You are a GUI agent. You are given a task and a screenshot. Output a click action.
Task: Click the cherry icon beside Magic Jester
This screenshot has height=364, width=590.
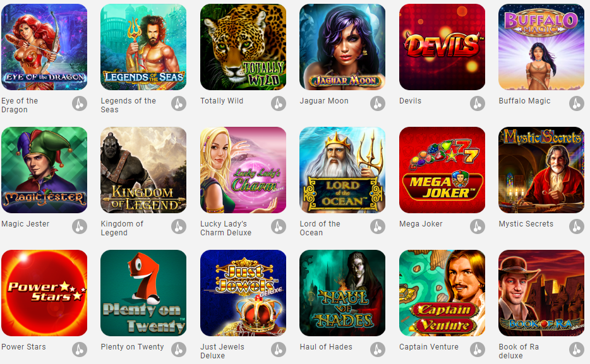[80, 226]
